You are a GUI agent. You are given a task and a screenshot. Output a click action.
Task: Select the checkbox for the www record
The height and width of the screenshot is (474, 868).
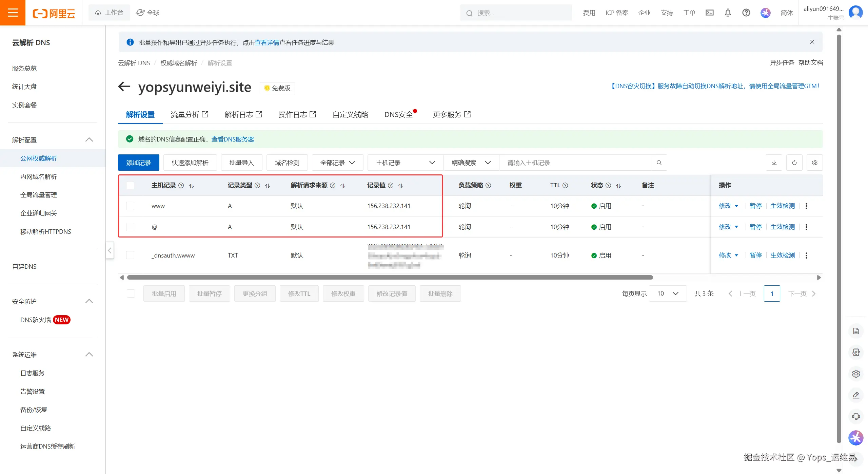click(x=130, y=206)
